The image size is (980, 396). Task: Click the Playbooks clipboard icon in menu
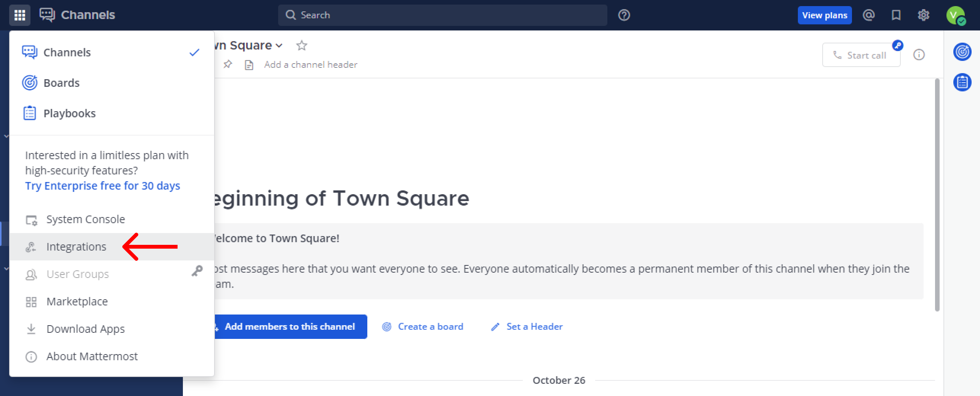point(30,113)
